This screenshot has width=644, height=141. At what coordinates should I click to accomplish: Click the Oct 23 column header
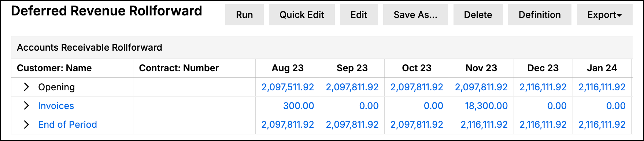pos(417,68)
